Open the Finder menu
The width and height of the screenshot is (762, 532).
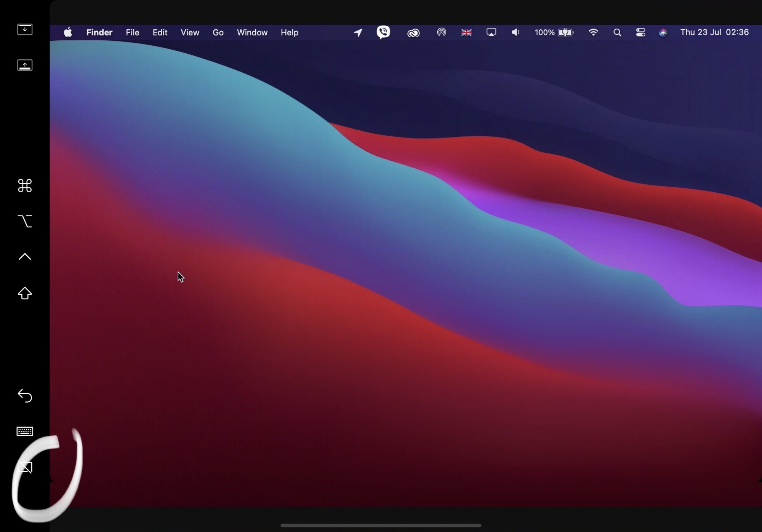(x=99, y=32)
